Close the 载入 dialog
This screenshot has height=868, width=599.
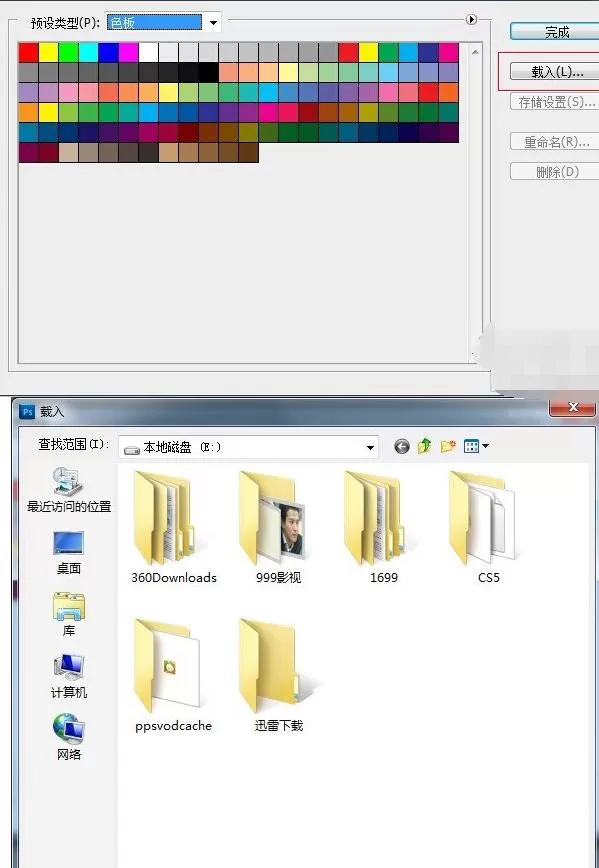(573, 407)
